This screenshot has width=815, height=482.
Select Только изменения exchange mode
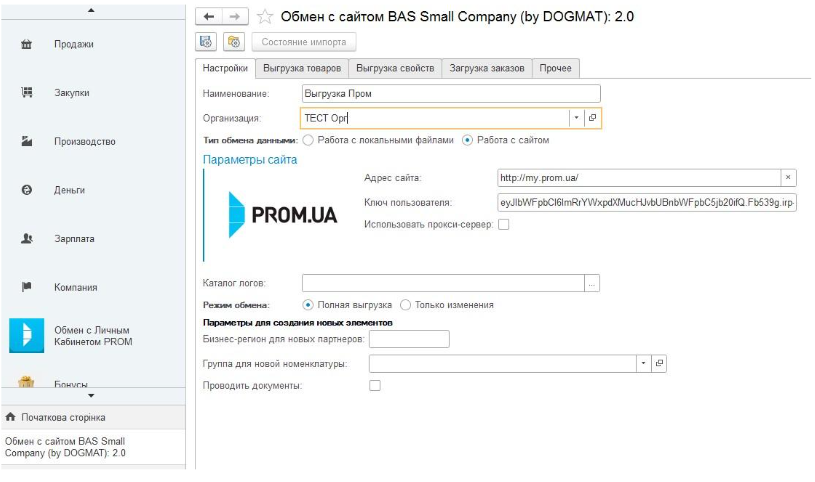pyautogui.click(x=405, y=305)
